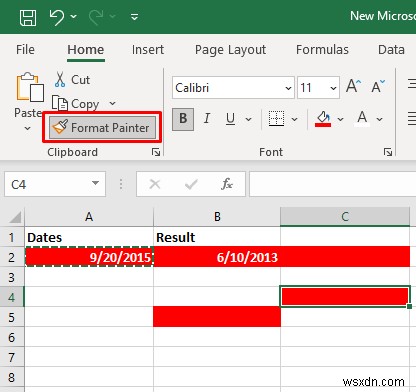Open the Clipboard pane dialog launcher
The height and width of the screenshot is (392, 416).
pyautogui.click(x=156, y=152)
